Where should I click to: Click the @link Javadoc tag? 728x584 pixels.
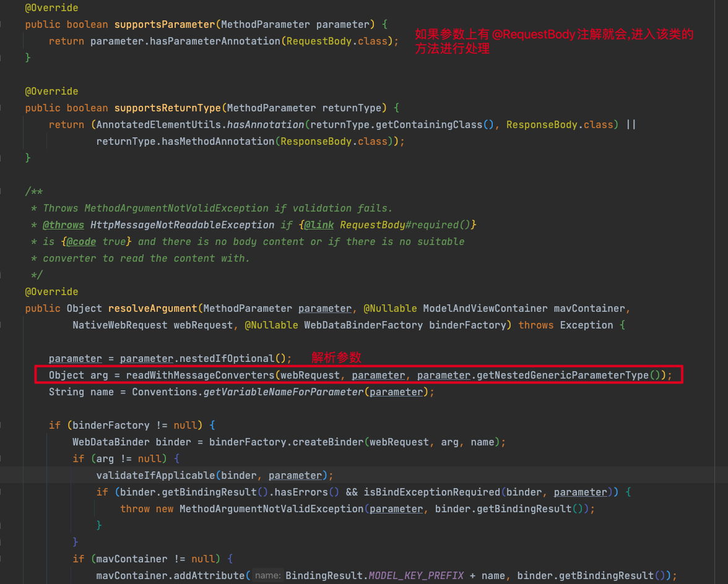pos(319,225)
